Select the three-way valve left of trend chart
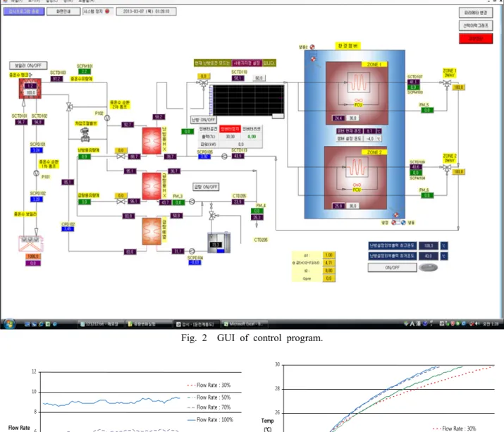 [203, 84]
